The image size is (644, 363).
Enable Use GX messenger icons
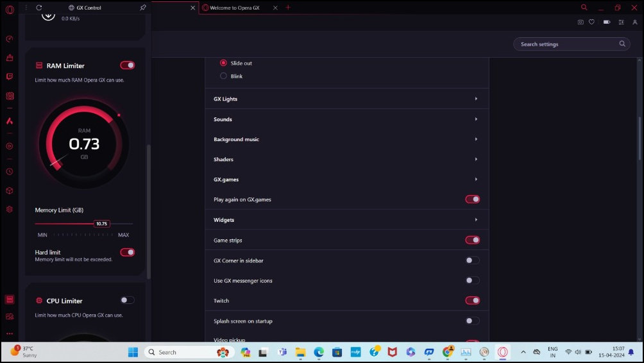click(472, 280)
